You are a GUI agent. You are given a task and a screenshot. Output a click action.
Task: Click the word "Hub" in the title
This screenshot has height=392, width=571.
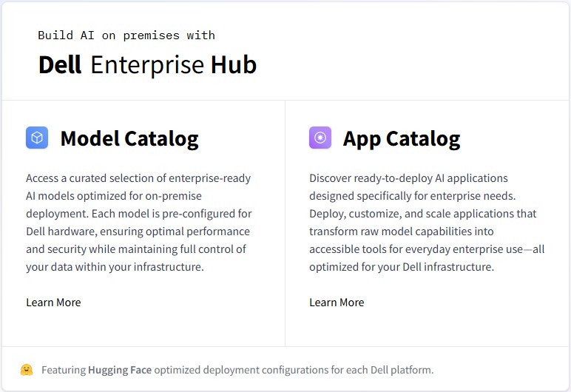[234, 65]
